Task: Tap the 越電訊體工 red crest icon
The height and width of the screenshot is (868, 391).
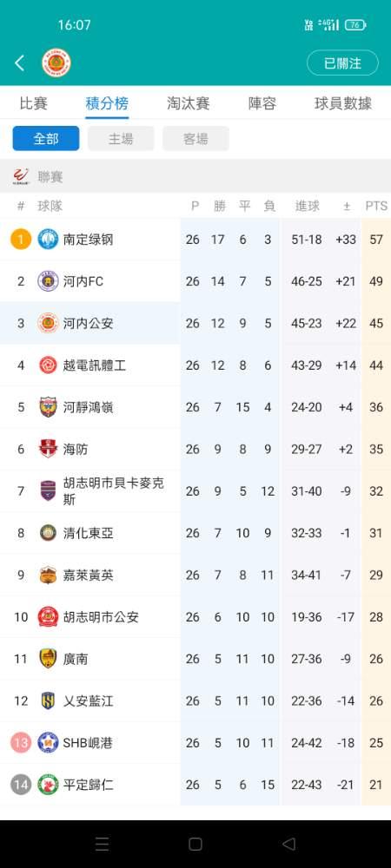Action: (48, 365)
